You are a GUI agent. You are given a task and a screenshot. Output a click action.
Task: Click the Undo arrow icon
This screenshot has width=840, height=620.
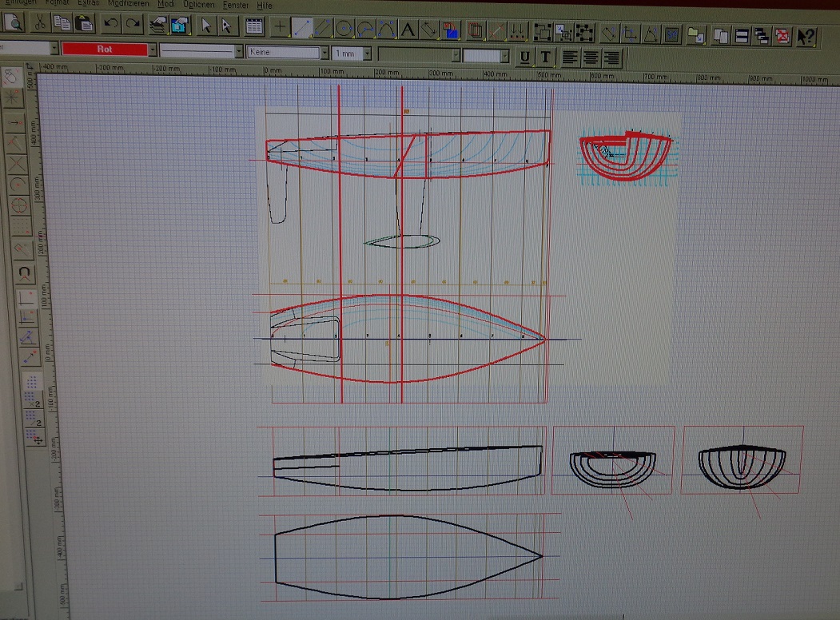point(110,25)
